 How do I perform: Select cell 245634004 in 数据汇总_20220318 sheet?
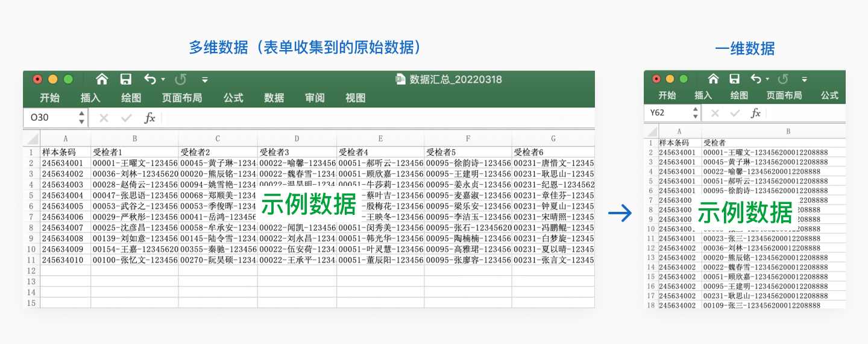tap(65, 196)
